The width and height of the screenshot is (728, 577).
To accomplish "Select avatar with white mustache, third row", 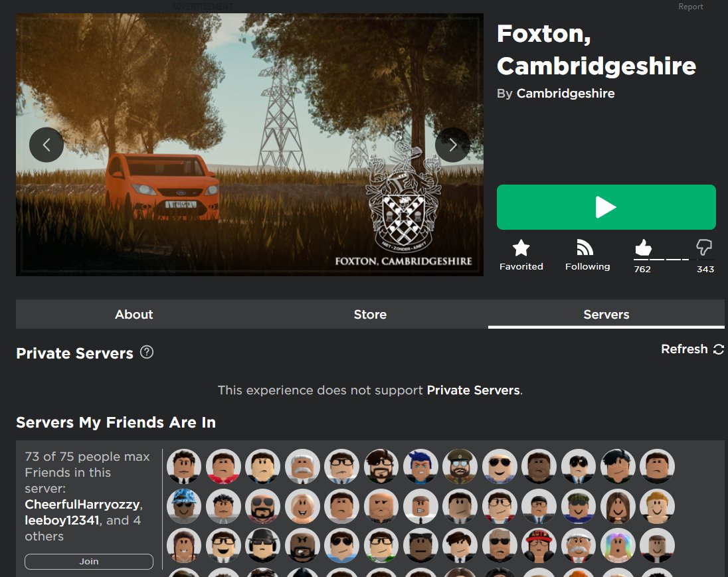I will 579,545.
